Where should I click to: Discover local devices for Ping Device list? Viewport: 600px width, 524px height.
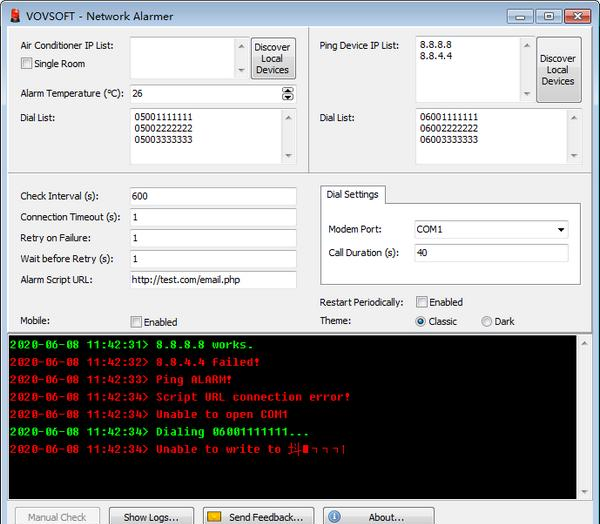coord(558,70)
